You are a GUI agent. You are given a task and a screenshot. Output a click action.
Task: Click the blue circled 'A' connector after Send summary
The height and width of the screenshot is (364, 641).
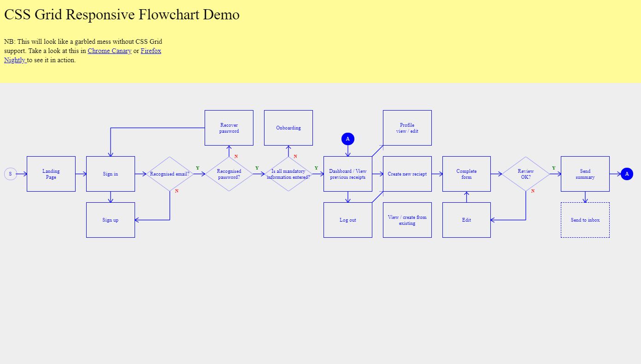coord(627,174)
